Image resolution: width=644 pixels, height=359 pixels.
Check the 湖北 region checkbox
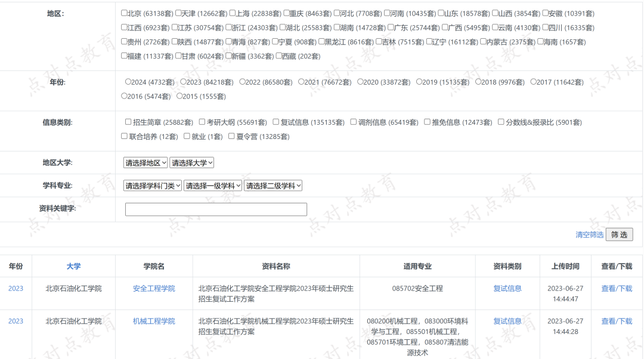[283, 27]
